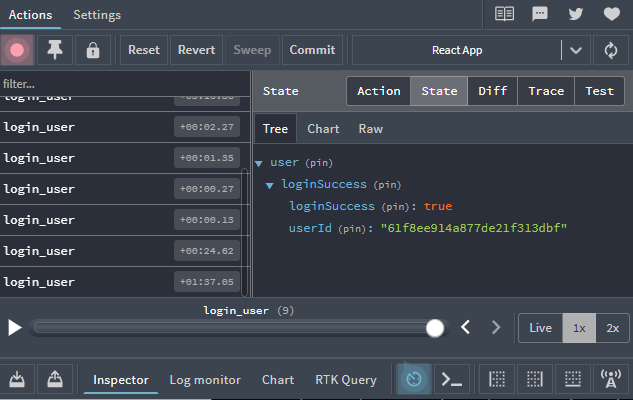Open the dispatcher terminal prompt icon
633x400 pixels.
point(452,379)
